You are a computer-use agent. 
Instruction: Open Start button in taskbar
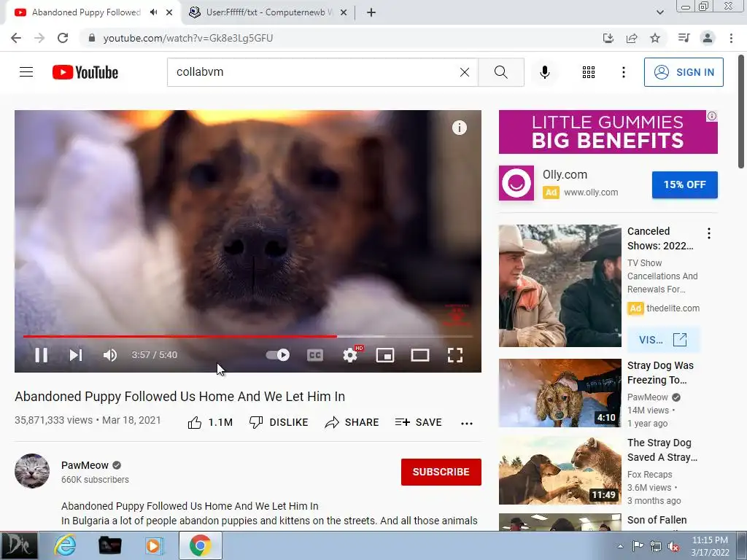coord(18,545)
